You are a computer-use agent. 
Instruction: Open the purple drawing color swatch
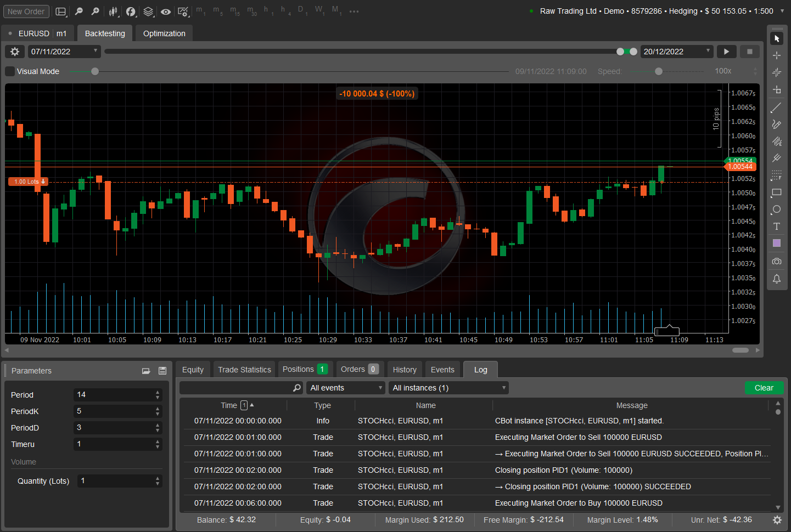(777, 243)
